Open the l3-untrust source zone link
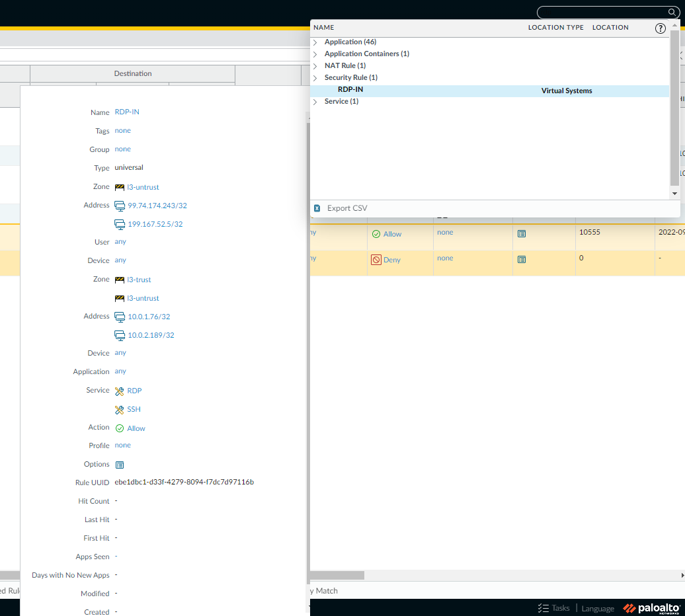This screenshot has width=685, height=616. click(x=143, y=187)
